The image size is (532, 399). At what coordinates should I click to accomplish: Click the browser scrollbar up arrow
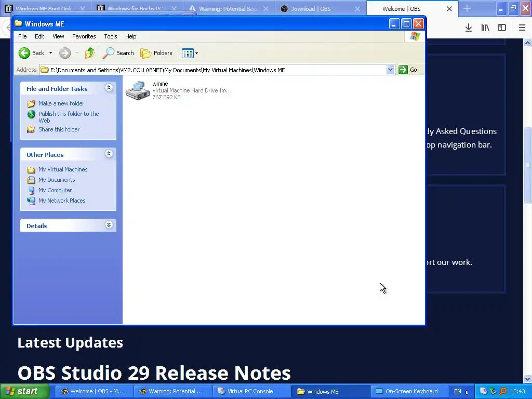pyautogui.click(x=528, y=43)
